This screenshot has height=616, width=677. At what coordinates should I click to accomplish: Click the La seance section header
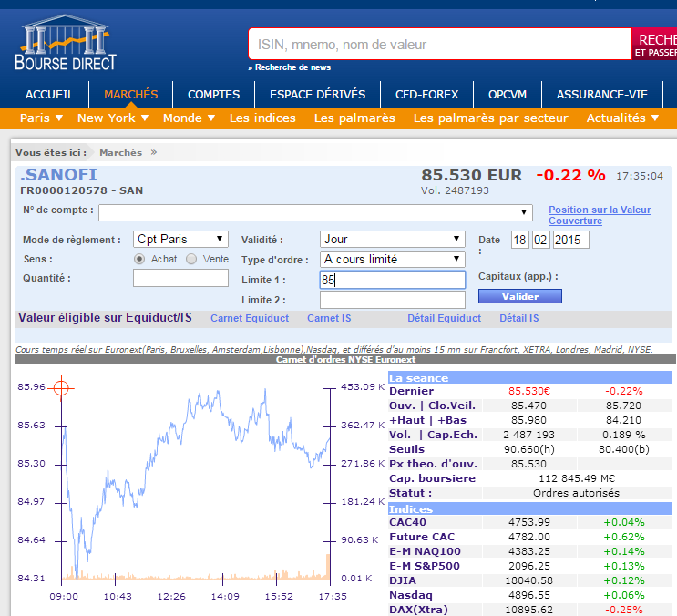point(529,378)
